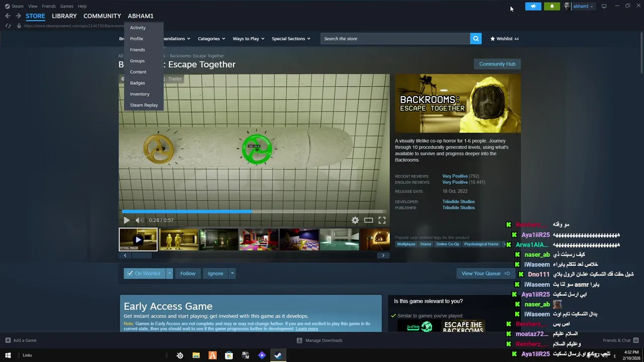Click the thumbnails strip right arrow

(383, 255)
